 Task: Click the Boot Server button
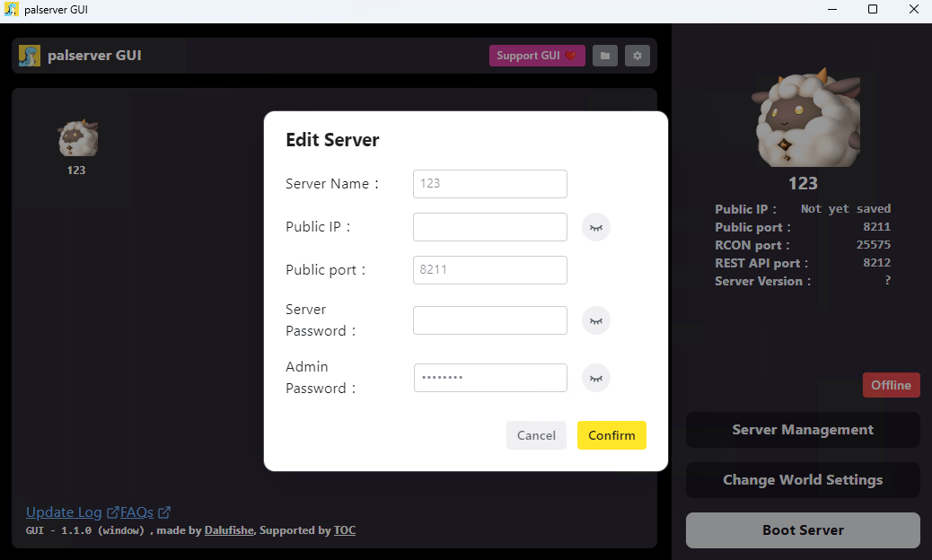pos(803,530)
